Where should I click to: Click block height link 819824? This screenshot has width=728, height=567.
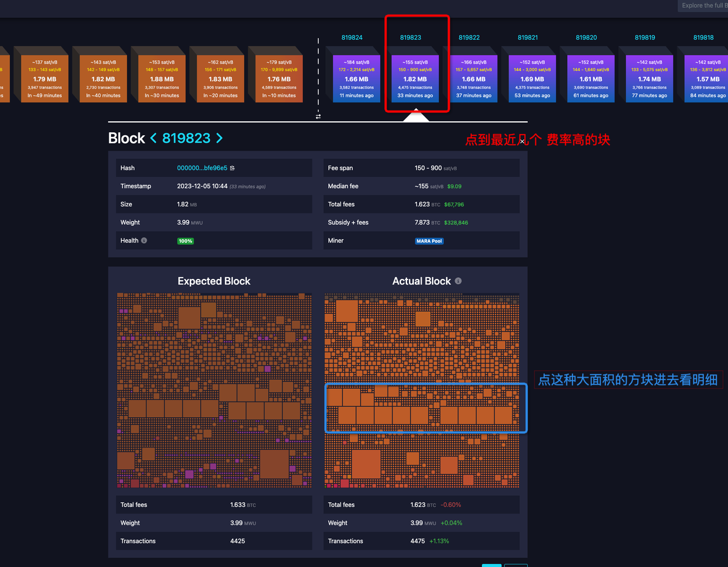point(352,38)
